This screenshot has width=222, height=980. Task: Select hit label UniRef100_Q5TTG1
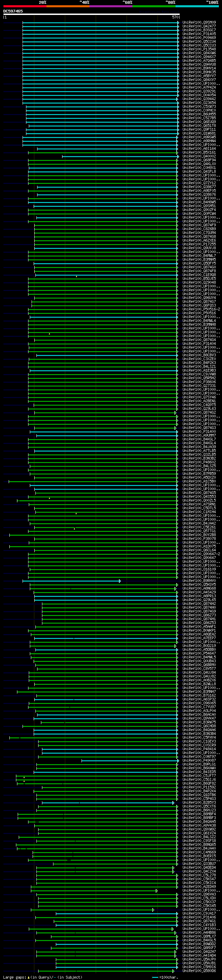pyautogui.click(x=199, y=531)
